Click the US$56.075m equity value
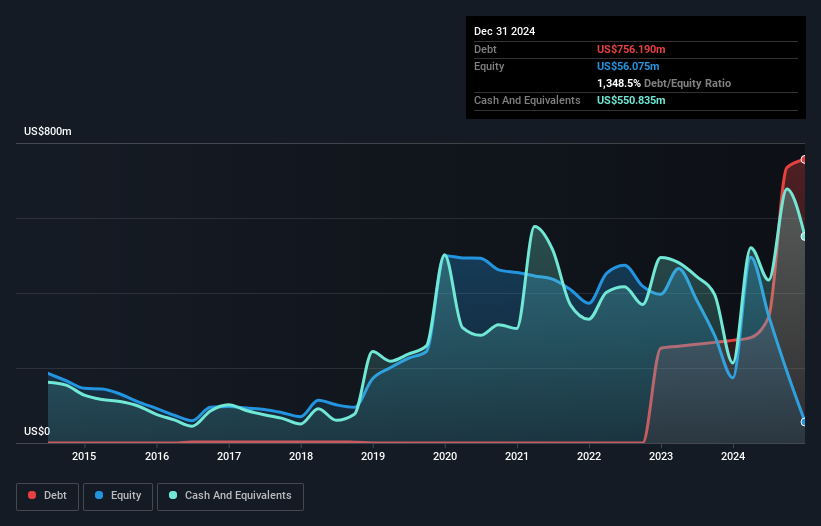Image resolution: width=821 pixels, height=526 pixels. [628, 66]
